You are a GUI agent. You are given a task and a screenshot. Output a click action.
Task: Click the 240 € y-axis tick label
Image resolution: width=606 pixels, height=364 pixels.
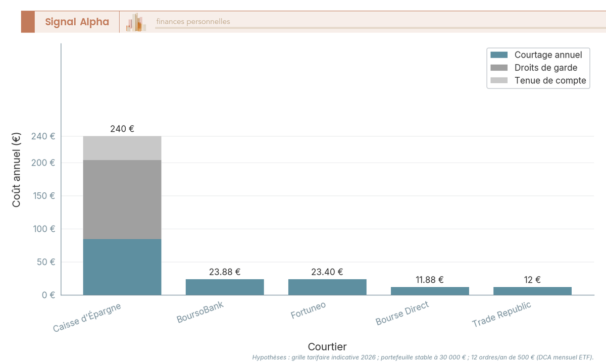[43, 136]
